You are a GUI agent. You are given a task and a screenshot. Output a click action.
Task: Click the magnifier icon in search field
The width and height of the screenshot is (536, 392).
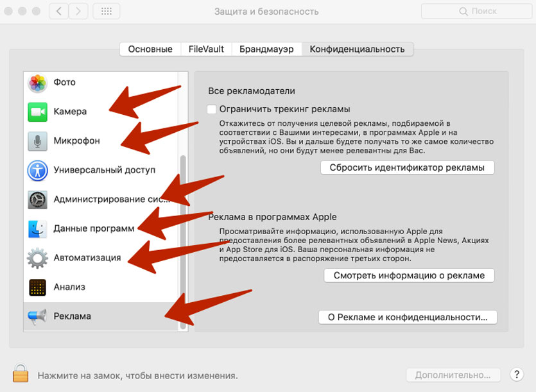(x=463, y=12)
